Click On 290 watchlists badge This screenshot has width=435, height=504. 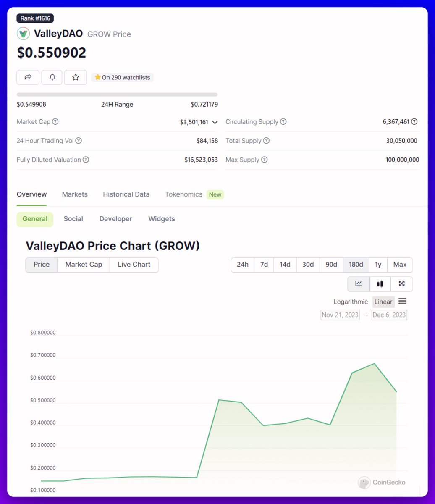tap(123, 77)
